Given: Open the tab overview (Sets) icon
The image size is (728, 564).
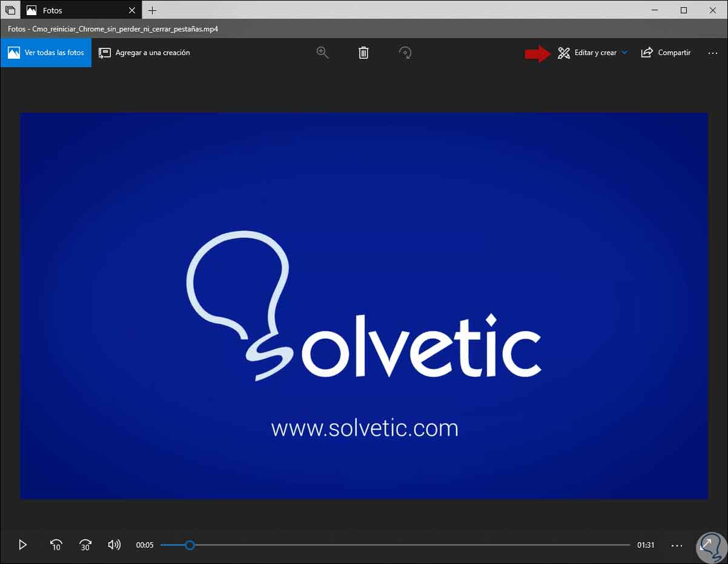Looking at the screenshot, I should coord(10,10).
